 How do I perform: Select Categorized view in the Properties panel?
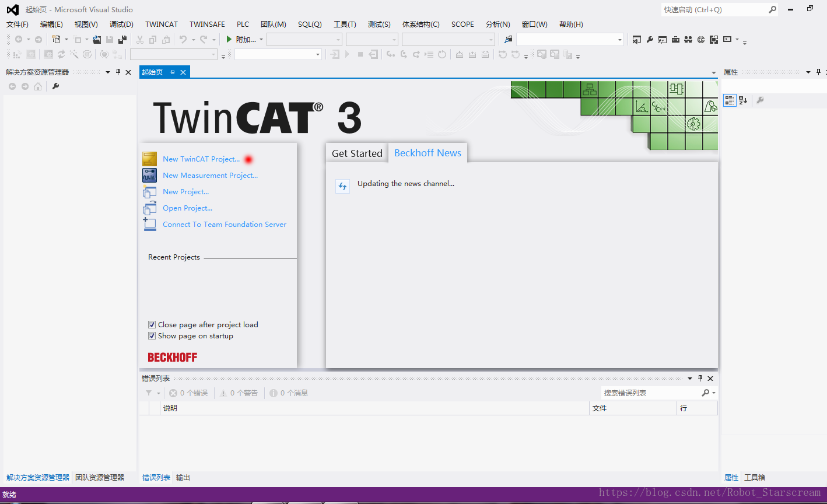point(730,100)
